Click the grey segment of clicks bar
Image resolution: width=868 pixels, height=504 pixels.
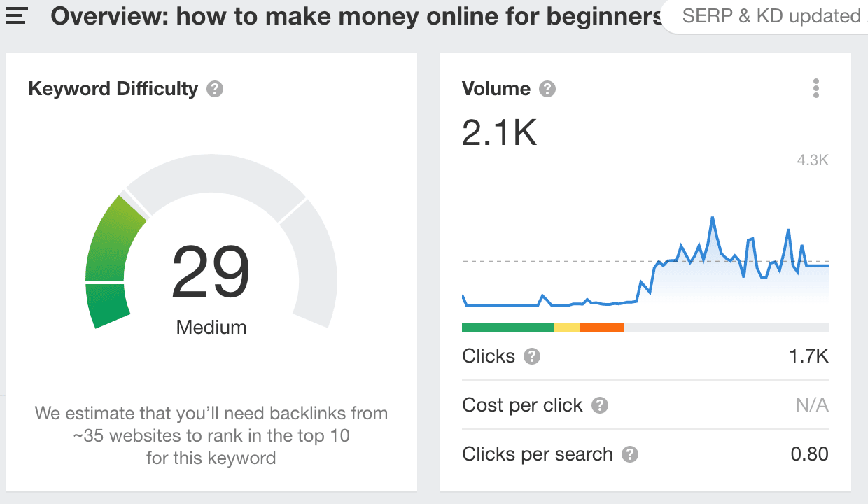726,327
